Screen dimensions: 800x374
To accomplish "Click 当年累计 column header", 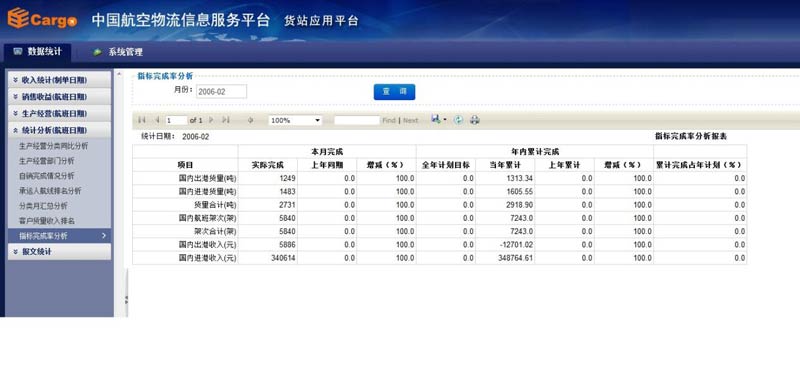I will tap(505, 165).
